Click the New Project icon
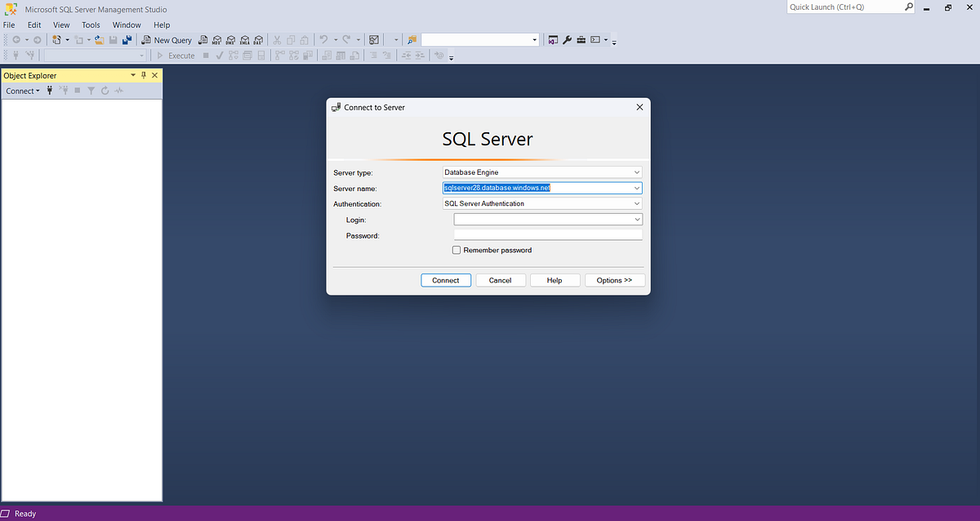The height and width of the screenshot is (521, 980). coord(56,40)
